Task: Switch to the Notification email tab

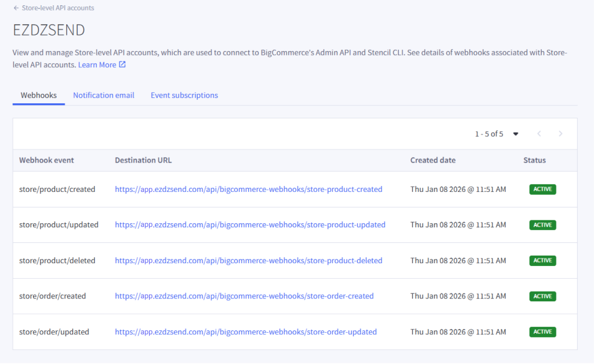Action: click(104, 95)
